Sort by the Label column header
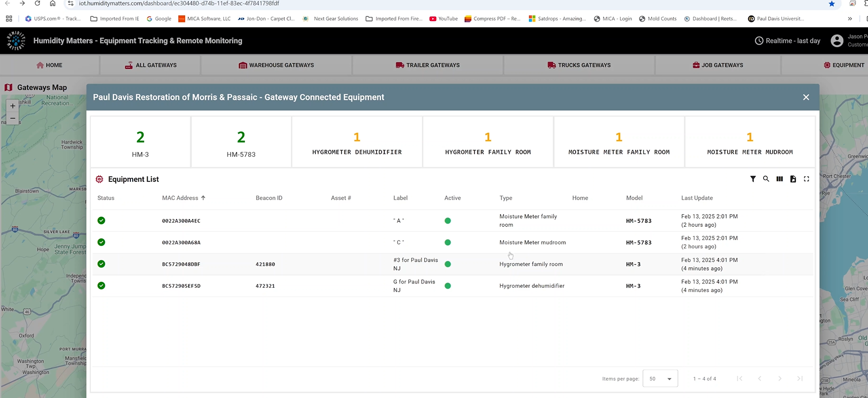Viewport: 868px width, 398px height. click(400, 198)
